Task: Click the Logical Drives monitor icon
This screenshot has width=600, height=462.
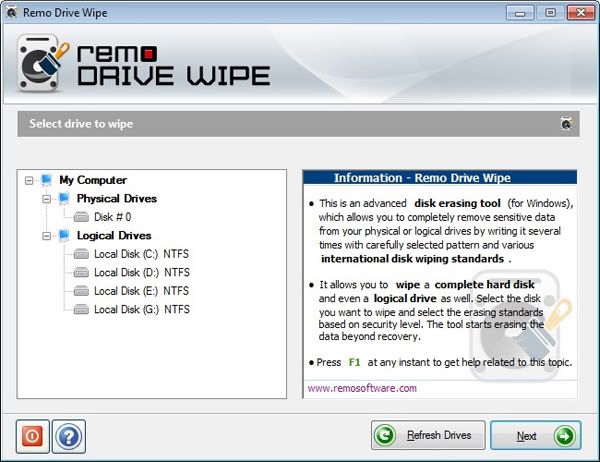Action: click(x=64, y=235)
